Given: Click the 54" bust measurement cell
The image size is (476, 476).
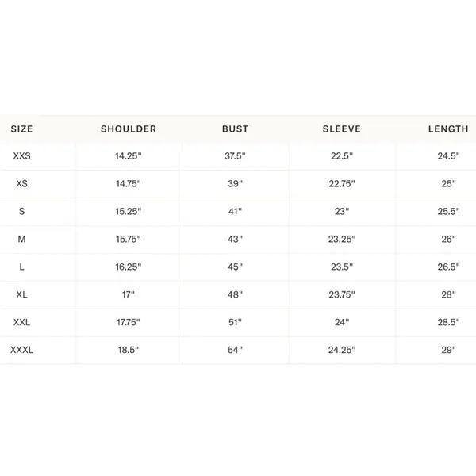Looking at the screenshot, I should pyautogui.click(x=235, y=350).
